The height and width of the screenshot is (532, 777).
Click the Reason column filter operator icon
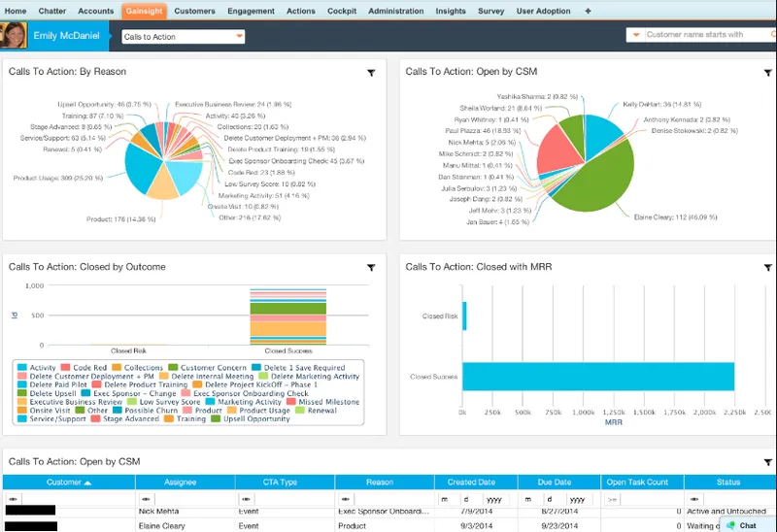coord(346,499)
